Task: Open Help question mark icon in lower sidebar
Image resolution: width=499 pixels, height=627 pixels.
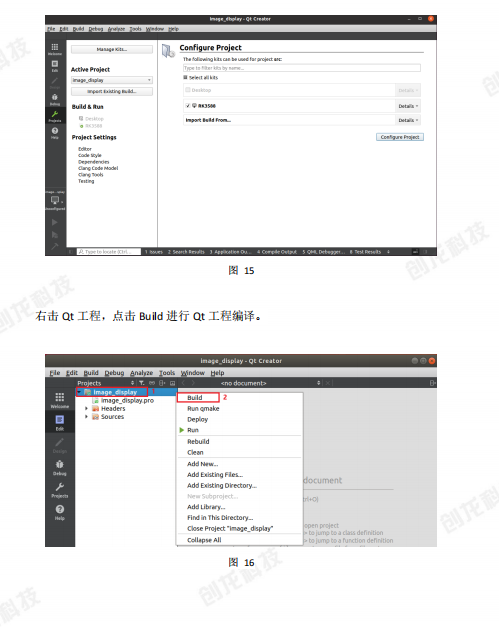Action: coord(60,512)
